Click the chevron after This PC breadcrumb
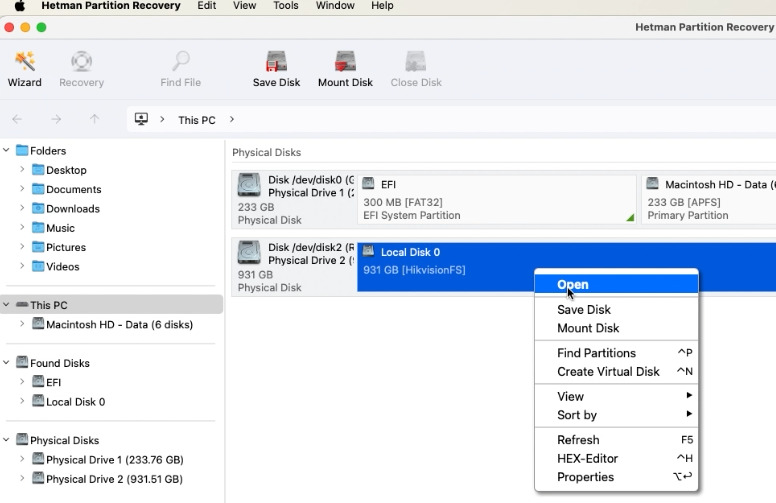The width and height of the screenshot is (776, 503). coord(232,119)
